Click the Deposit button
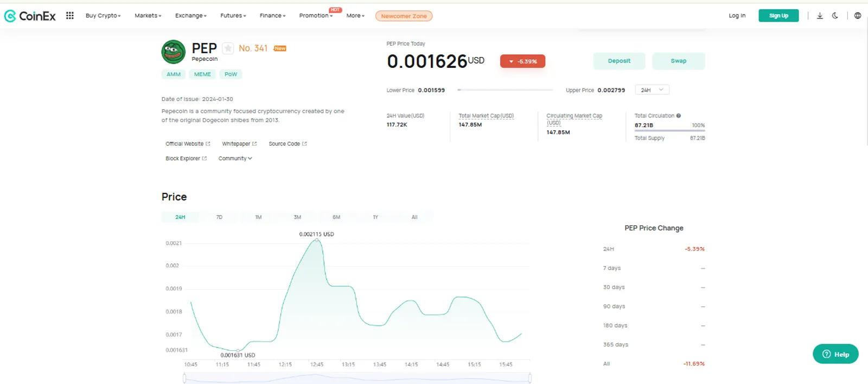The height and width of the screenshot is (384, 868). (619, 61)
